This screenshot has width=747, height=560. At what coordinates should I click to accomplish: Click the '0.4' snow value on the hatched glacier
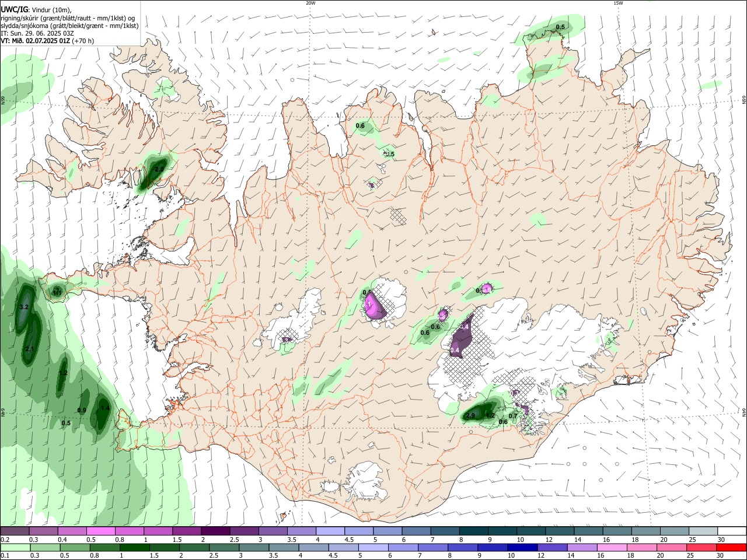pyautogui.click(x=455, y=350)
